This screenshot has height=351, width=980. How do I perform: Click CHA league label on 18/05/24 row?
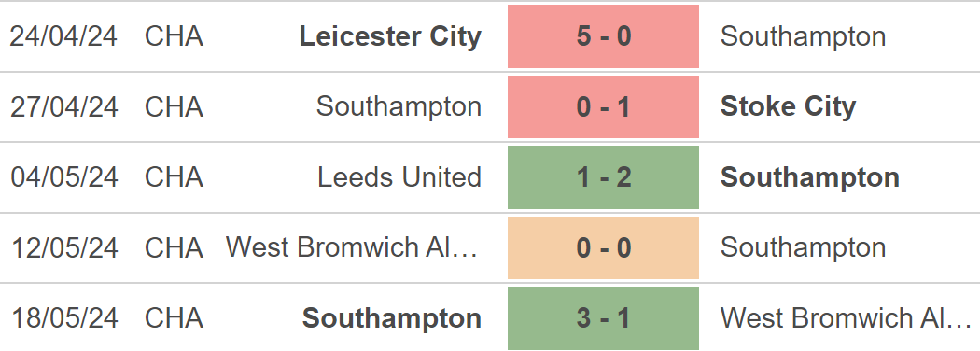pyautogui.click(x=174, y=317)
